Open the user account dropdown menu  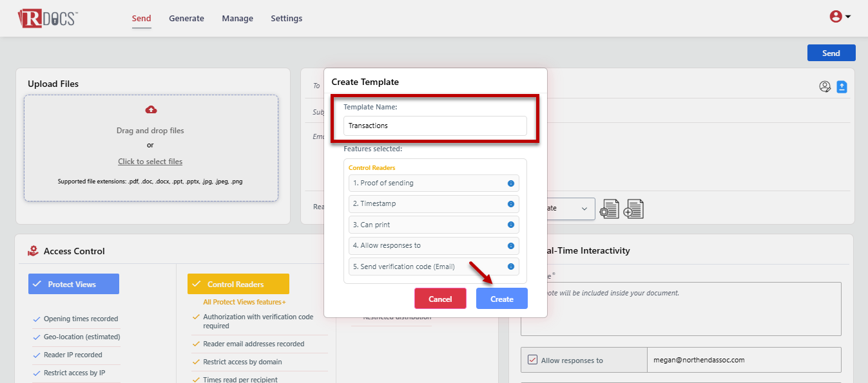840,17
